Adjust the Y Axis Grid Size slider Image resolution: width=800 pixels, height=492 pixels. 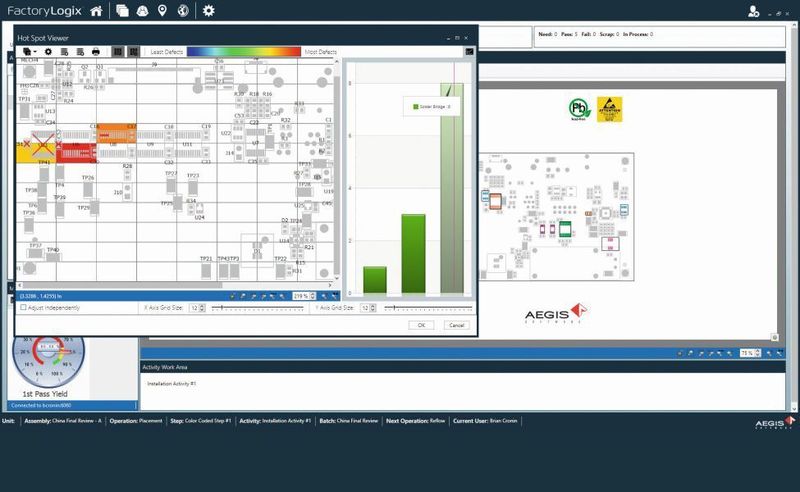click(x=429, y=308)
